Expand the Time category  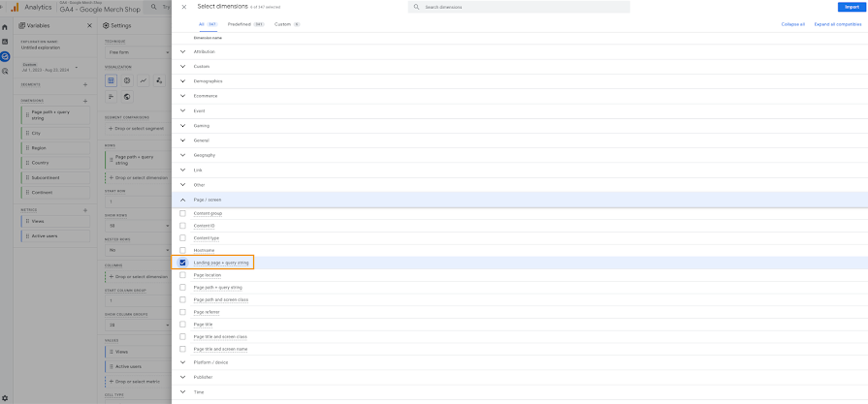point(183,391)
